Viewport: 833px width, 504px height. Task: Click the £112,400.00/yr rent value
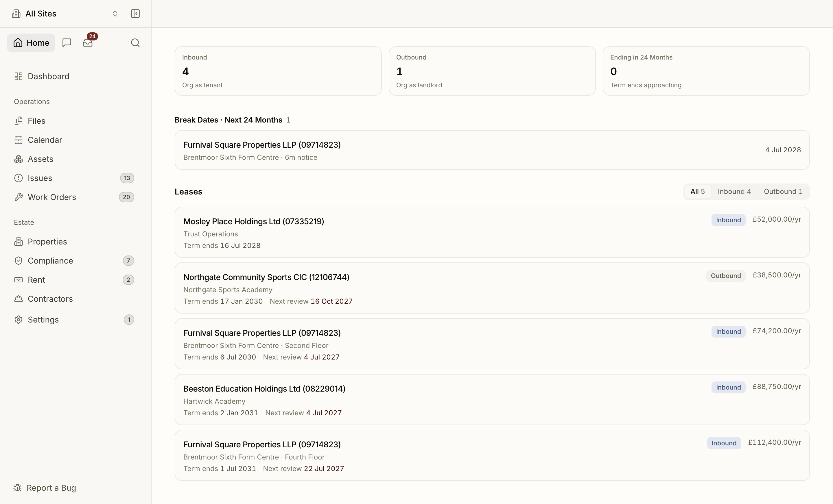(775, 442)
